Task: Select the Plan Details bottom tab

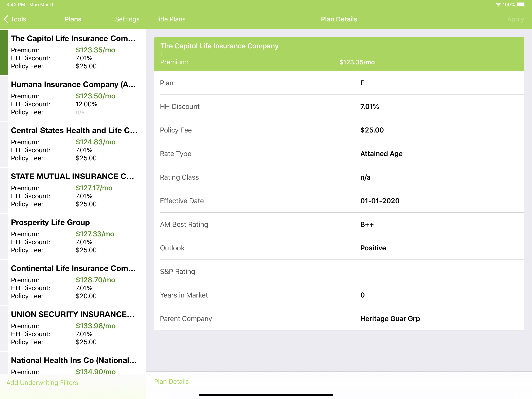Action: tap(171, 381)
